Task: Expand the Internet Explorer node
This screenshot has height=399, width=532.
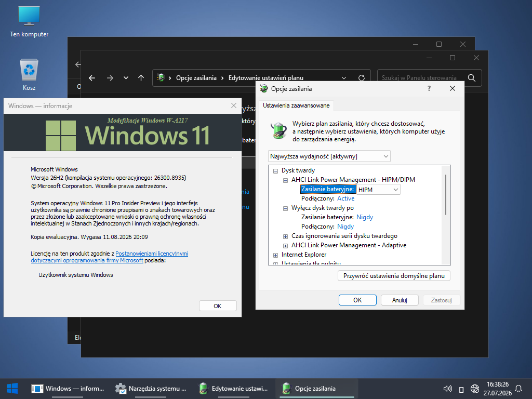Action: pos(275,255)
